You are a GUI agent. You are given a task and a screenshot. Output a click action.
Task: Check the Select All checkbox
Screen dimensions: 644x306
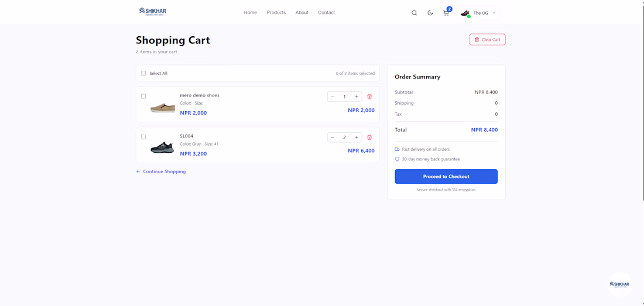point(143,73)
